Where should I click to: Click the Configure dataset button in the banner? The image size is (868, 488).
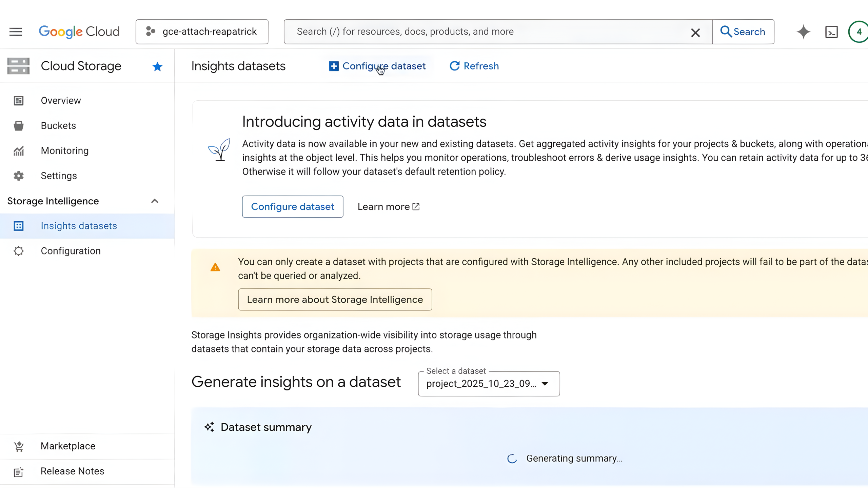pos(292,207)
